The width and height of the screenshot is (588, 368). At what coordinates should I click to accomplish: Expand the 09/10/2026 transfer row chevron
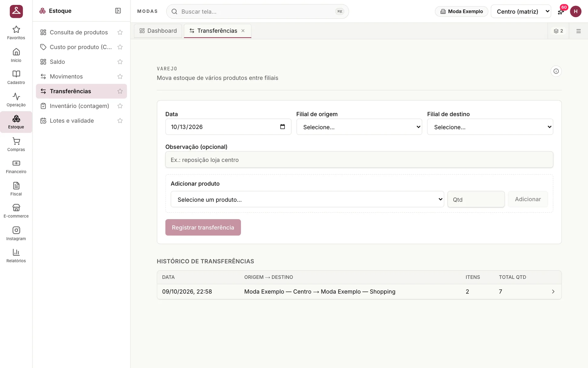[x=553, y=292]
